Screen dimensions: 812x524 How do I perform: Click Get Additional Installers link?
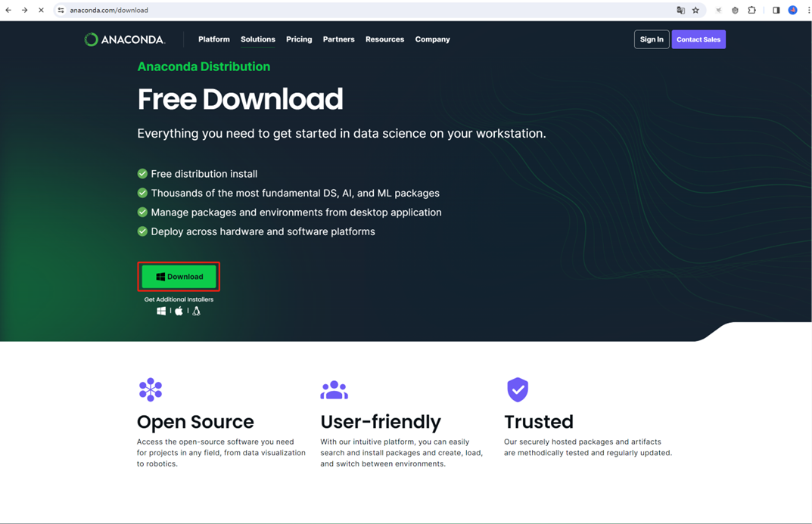[x=179, y=299]
